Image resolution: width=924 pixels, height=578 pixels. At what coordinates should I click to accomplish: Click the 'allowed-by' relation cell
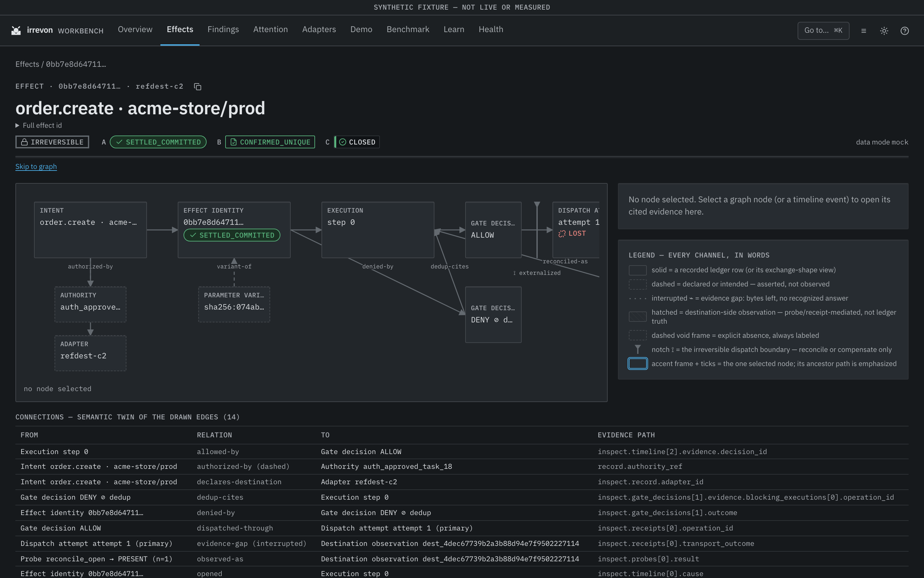(218, 452)
